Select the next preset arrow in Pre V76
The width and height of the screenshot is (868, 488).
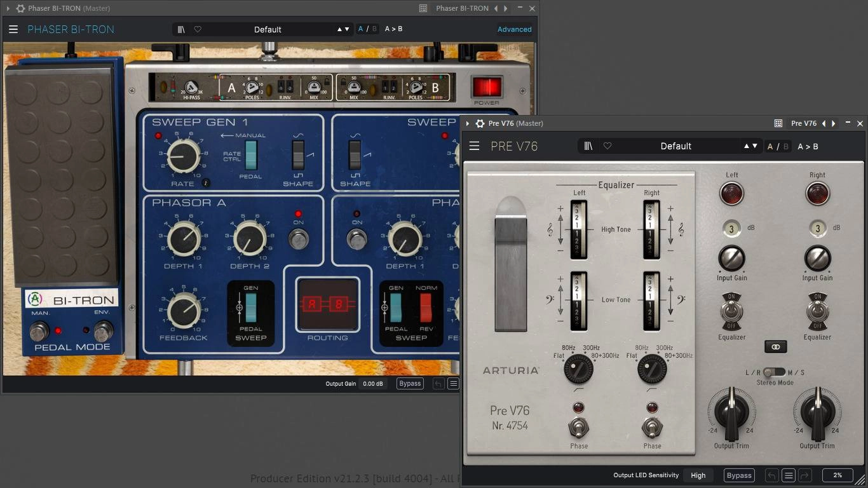(x=755, y=146)
